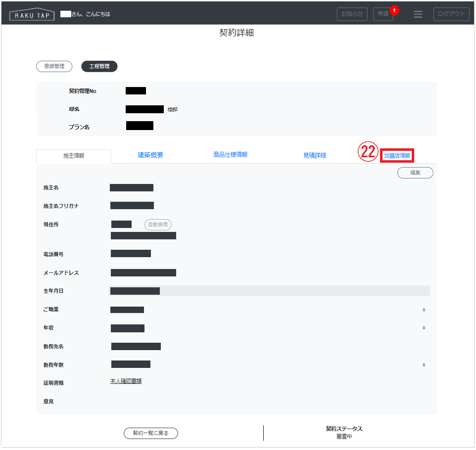
Task: Click the プラン名 label
Action: (79, 127)
